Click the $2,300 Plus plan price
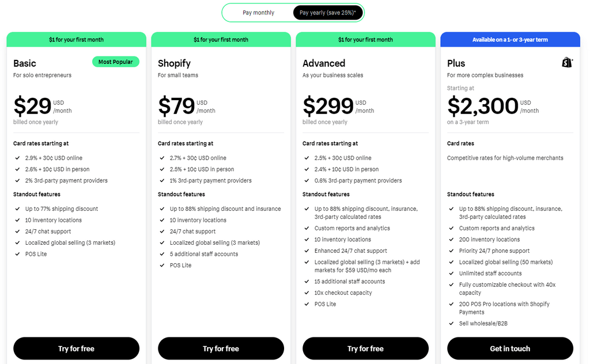This screenshot has height=364, width=590. [x=483, y=106]
